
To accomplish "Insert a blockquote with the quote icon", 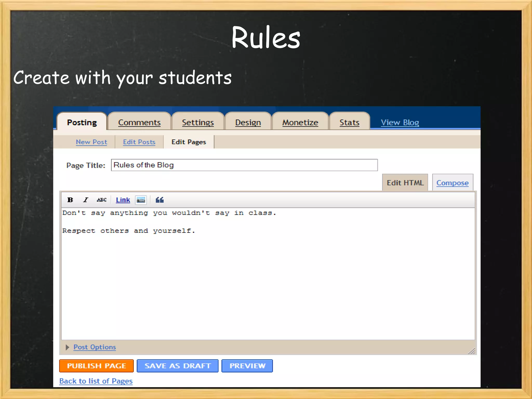I will point(160,200).
